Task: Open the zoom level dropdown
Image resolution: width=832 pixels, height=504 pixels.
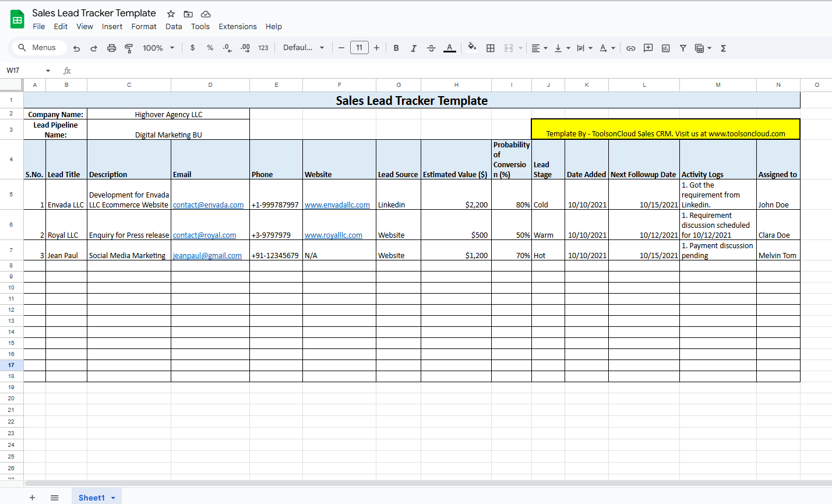Action: point(158,48)
